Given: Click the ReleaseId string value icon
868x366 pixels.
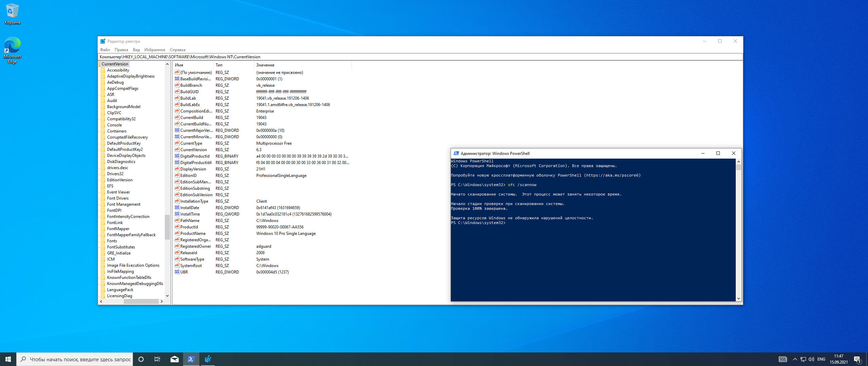Looking at the screenshot, I should tap(177, 252).
